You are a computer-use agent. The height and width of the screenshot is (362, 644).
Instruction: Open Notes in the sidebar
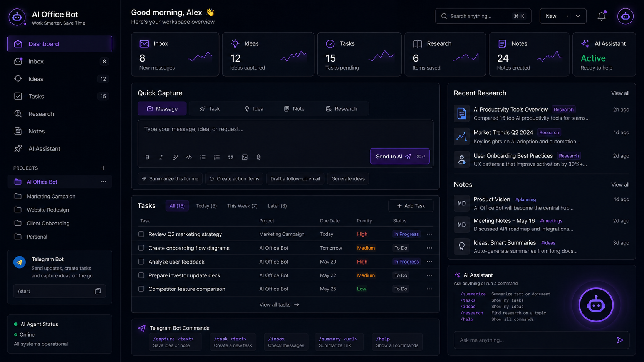tap(60, 131)
